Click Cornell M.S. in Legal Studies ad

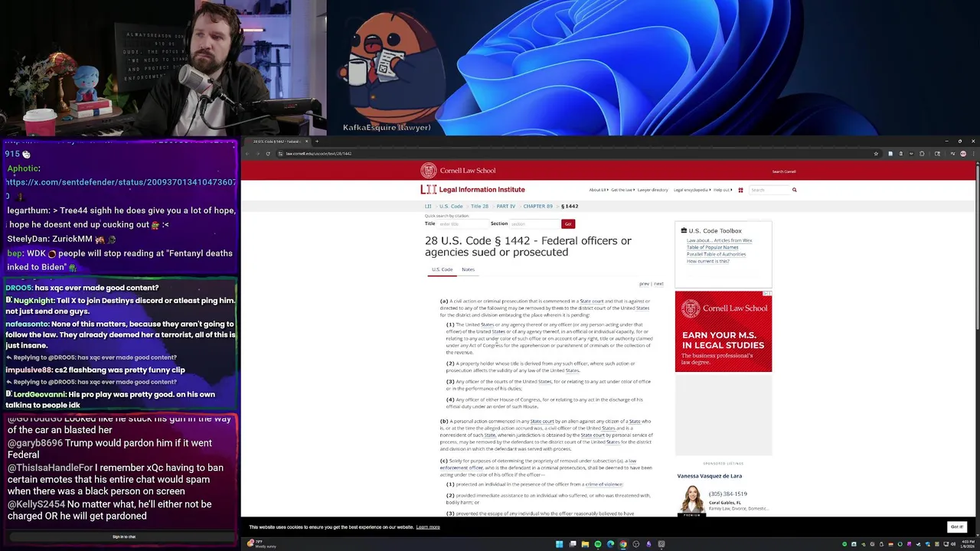[724, 331]
